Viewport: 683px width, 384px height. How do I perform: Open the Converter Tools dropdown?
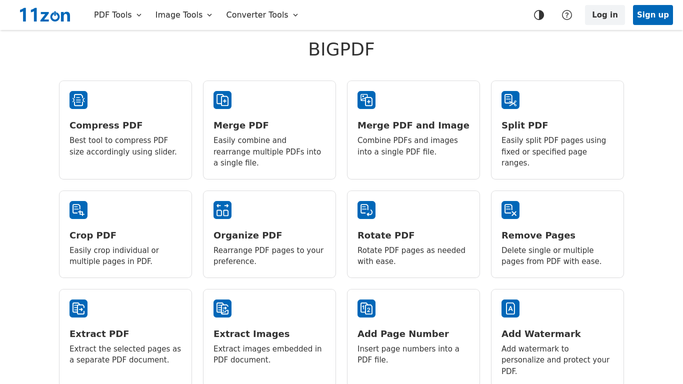[262, 15]
